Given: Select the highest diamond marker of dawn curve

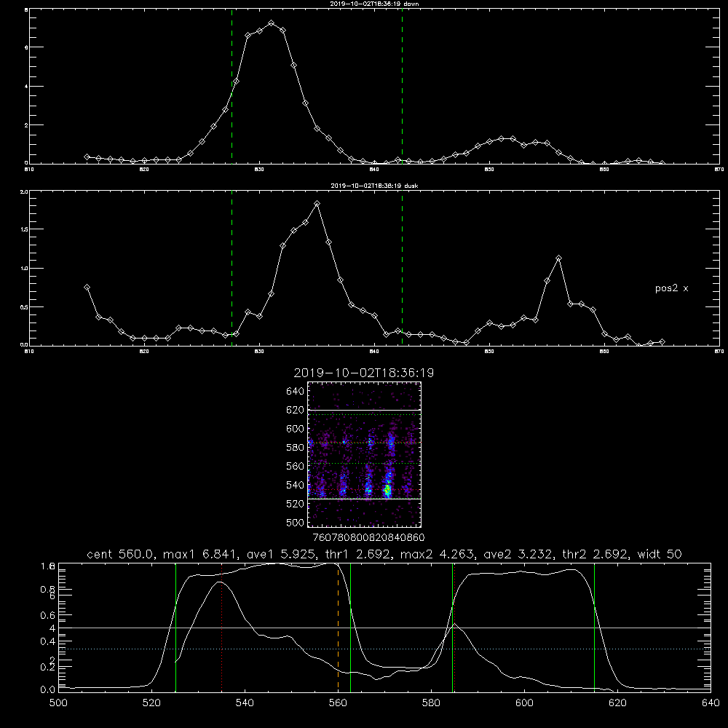Looking at the screenshot, I should tap(271, 23).
